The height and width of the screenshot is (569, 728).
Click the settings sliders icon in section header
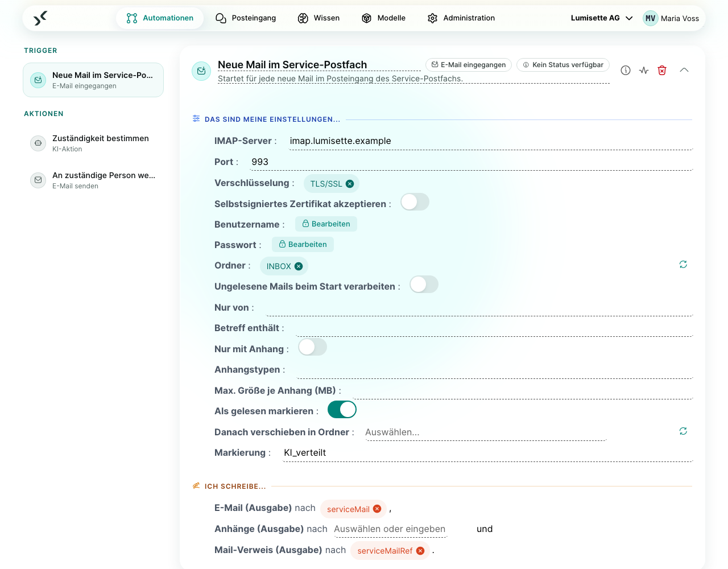click(196, 119)
